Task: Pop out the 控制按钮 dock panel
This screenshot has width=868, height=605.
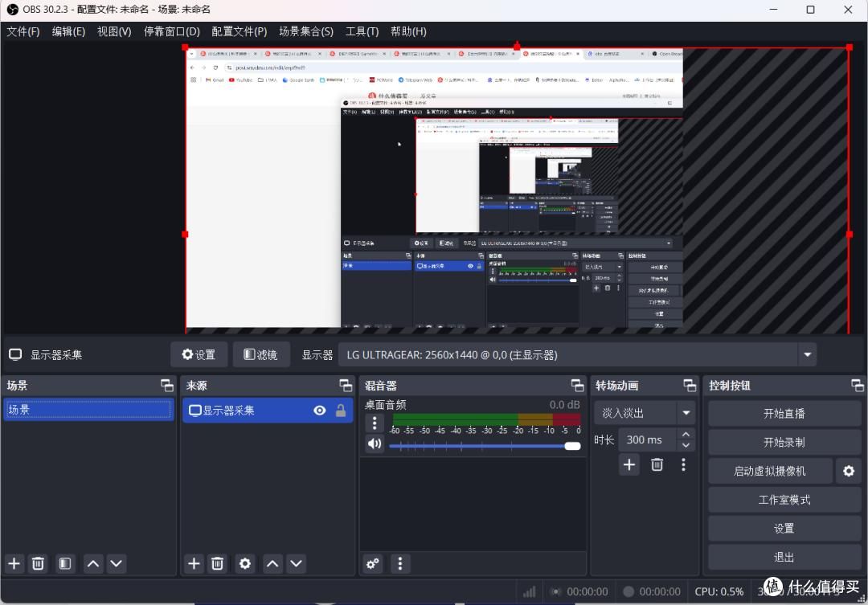Action: click(x=858, y=385)
